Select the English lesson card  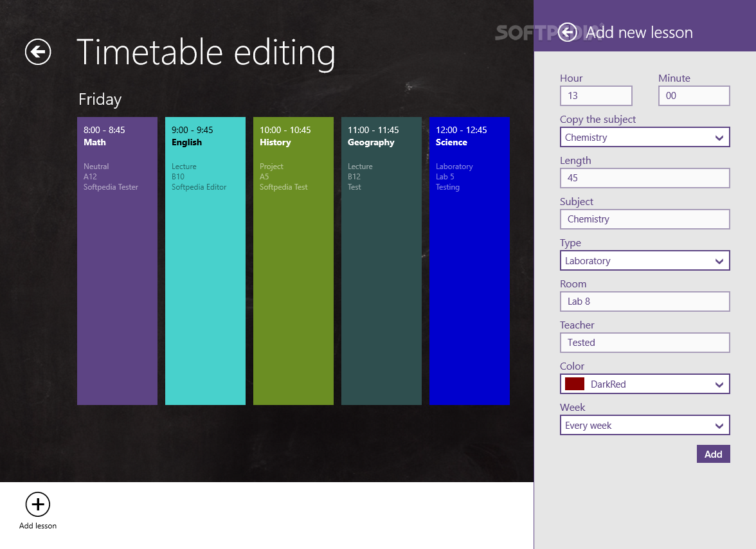(x=206, y=261)
